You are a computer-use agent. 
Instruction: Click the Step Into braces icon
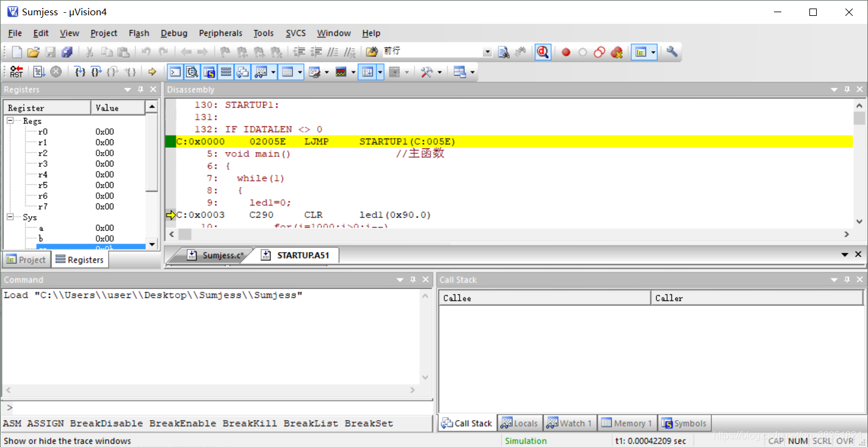point(80,72)
